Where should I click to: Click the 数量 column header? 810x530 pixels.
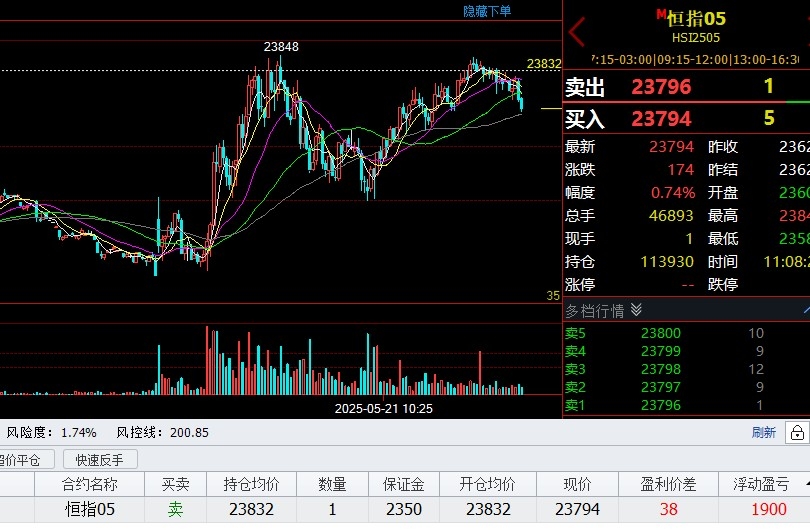(x=332, y=484)
